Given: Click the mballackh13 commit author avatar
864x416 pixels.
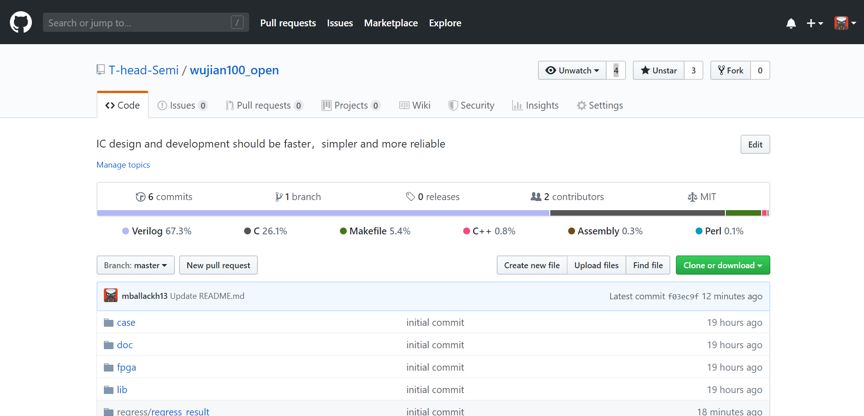Looking at the screenshot, I should [111, 296].
